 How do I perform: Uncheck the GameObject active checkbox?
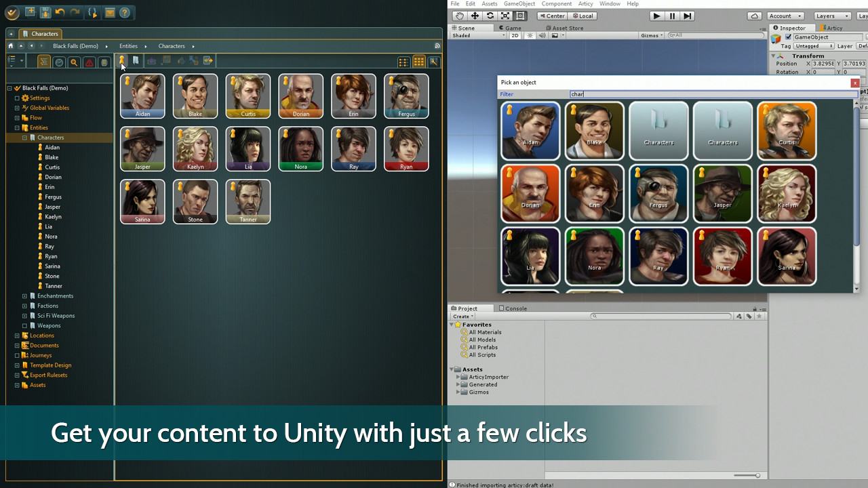(x=788, y=37)
